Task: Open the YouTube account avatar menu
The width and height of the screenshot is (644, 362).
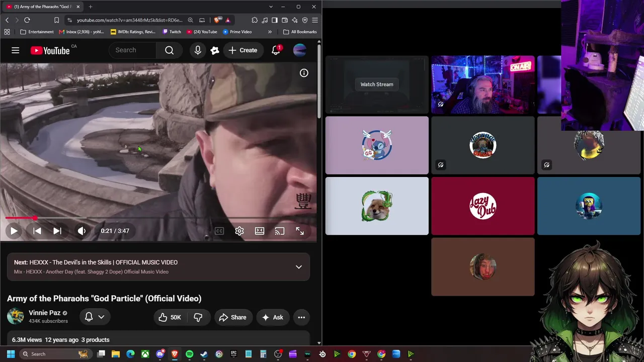Action: tap(299, 50)
